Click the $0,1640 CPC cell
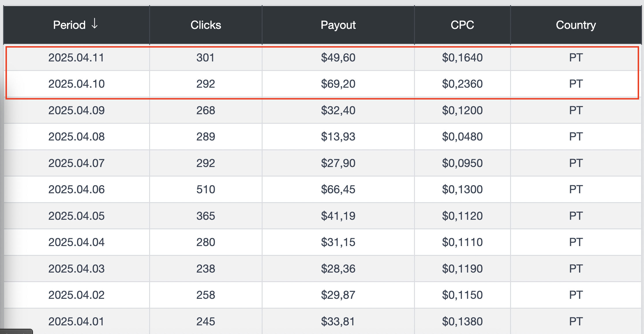 tap(462, 58)
